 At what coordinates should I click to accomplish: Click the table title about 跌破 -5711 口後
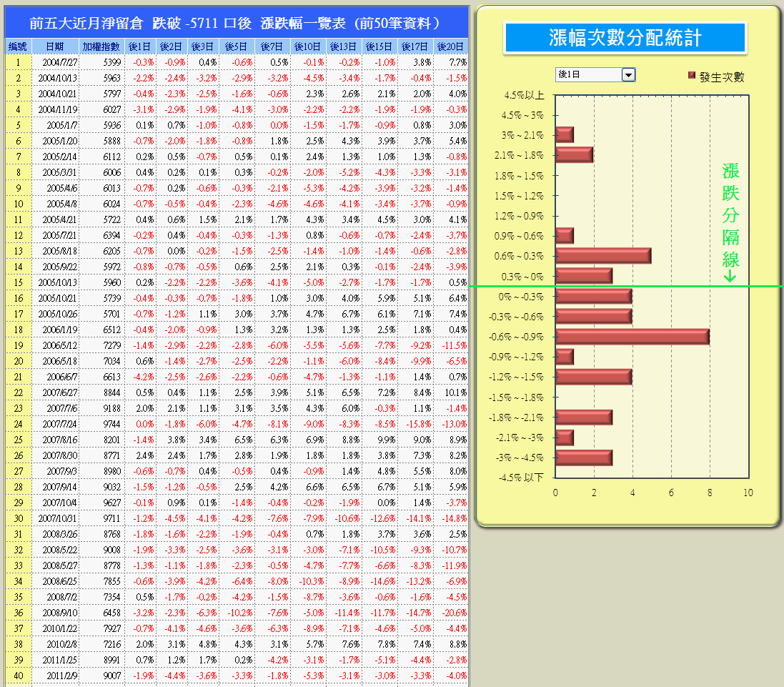coord(237,23)
